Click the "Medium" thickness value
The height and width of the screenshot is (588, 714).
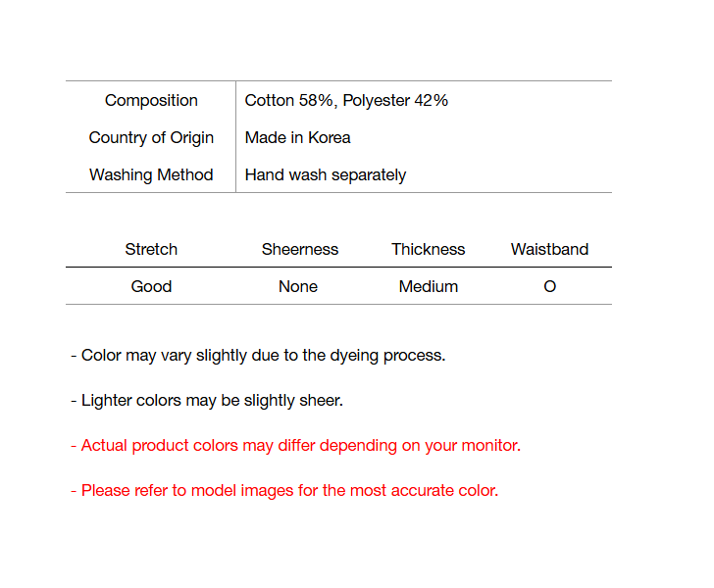pos(429,286)
